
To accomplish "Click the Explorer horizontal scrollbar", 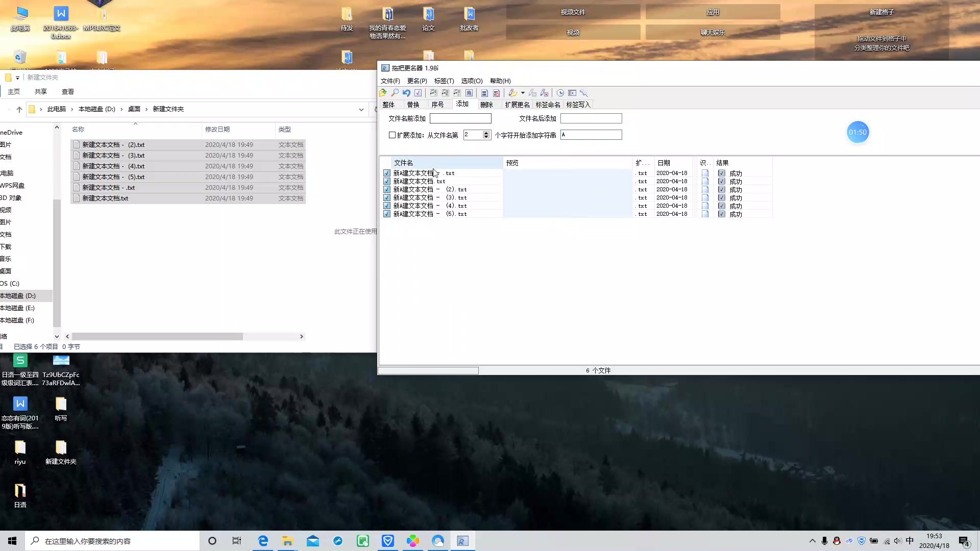I will click(157, 337).
